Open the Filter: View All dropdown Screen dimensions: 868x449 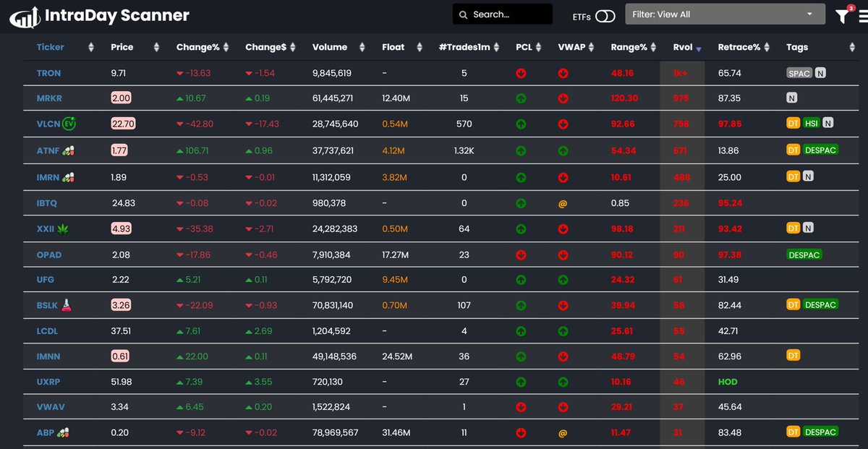tap(725, 14)
